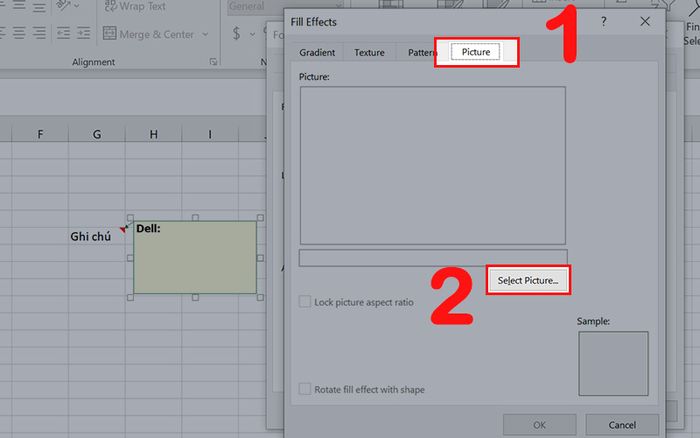Click the cell containing 'Ghi chú'
This screenshot has height=438, width=700.
click(97, 237)
